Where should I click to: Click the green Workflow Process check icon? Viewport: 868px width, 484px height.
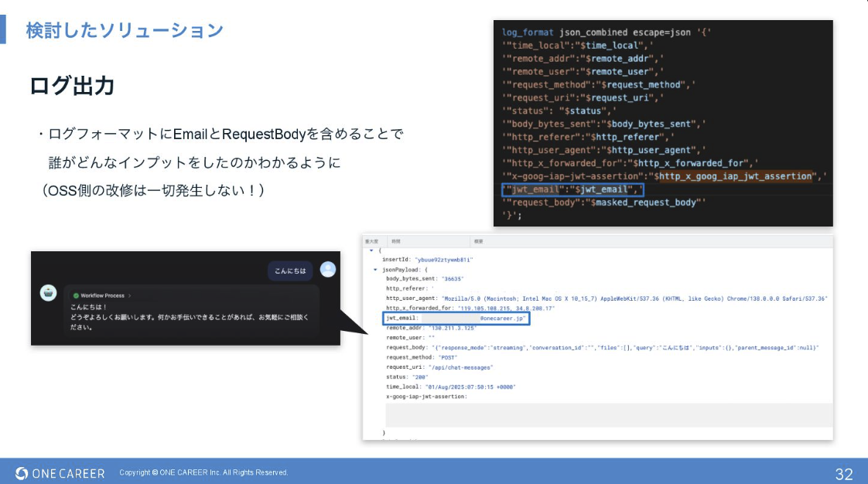pos(77,295)
